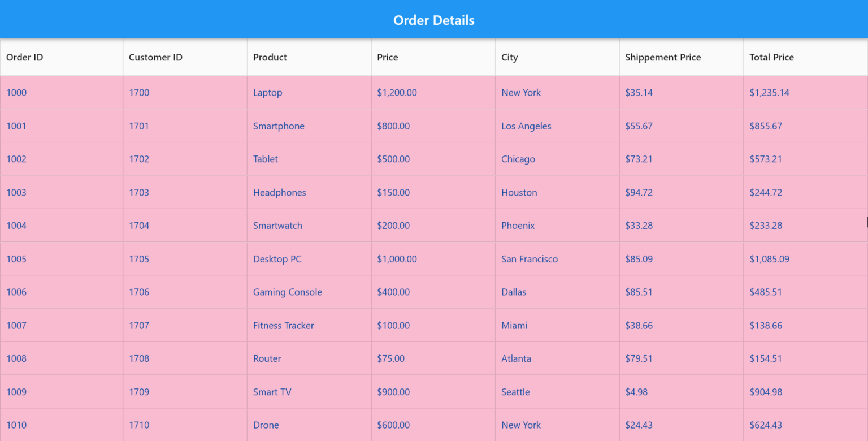Click the Smart TV product cell
Image resolution: width=868 pixels, height=441 pixels.
(x=272, y=391)
